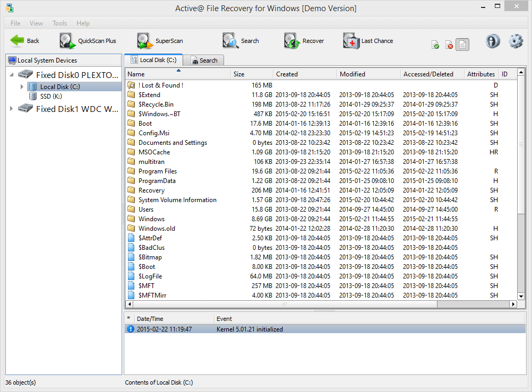Viewport: 532px width, 392px height.
Task: Click the $MFT file icon
Action: click(131, 285)
